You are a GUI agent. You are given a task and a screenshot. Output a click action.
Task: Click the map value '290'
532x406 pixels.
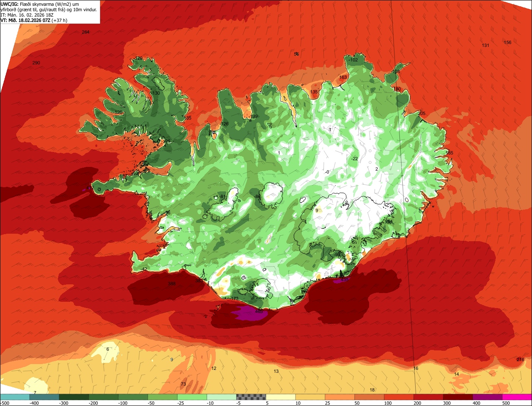click(x=36, y=63)
